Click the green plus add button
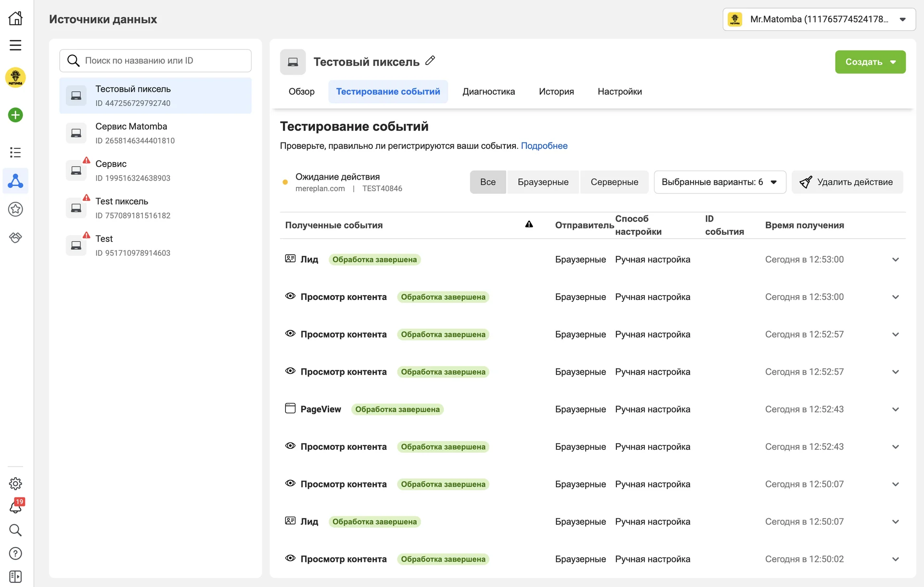 [15, 115]
